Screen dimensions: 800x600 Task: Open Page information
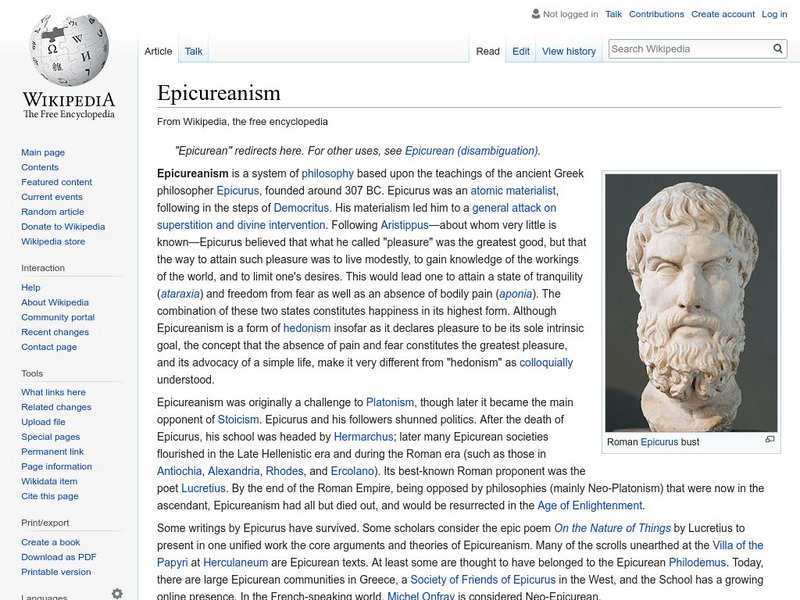(56, 466)
